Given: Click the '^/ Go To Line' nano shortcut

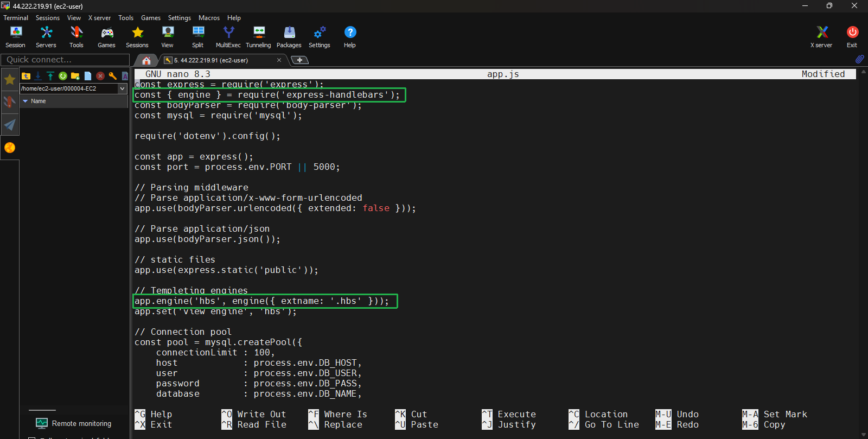Looking at the screenshot, I should pyautogui.click(x=604, y=424).
